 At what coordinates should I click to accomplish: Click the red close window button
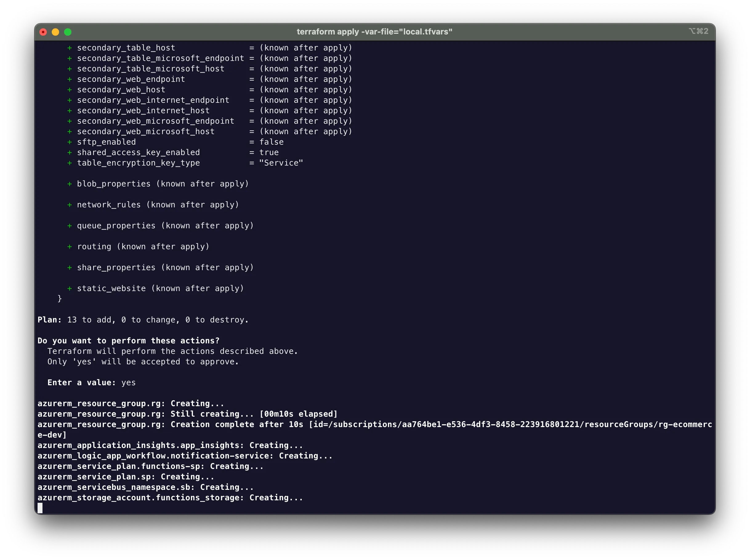(x=43, y=32)
